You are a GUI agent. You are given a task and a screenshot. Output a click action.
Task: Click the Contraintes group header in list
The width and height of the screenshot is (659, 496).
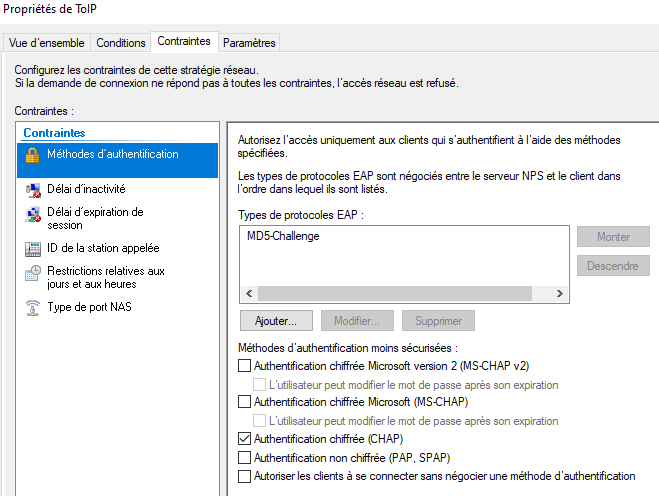tap(54, 133)
